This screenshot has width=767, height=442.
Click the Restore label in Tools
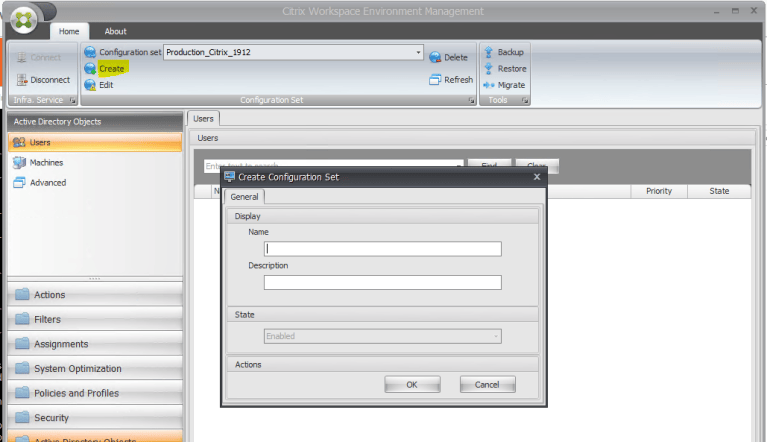pyautogui.click(x=512, y=69)
